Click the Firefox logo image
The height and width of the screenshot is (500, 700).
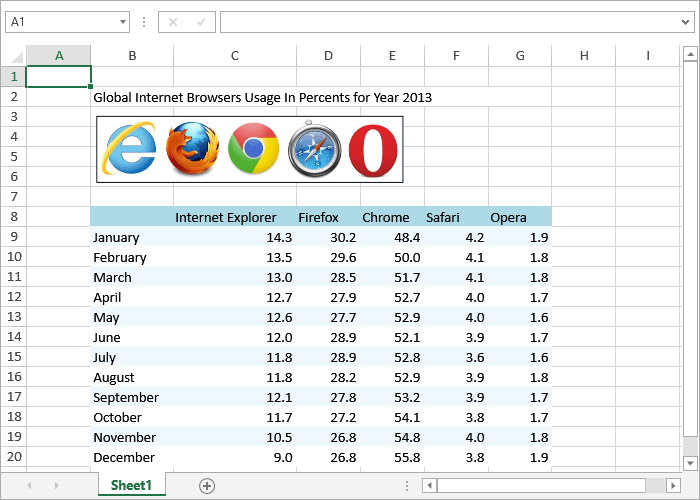tap(192, 148)
